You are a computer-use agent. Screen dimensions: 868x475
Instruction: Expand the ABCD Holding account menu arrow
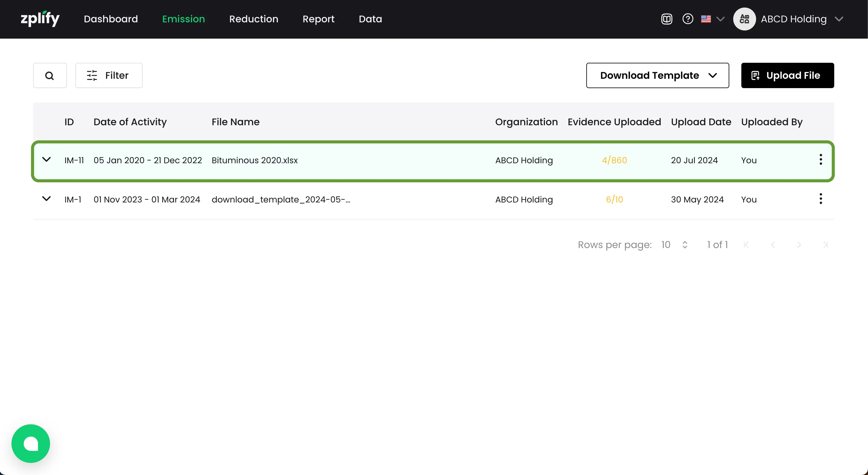(x=839, y=19)
